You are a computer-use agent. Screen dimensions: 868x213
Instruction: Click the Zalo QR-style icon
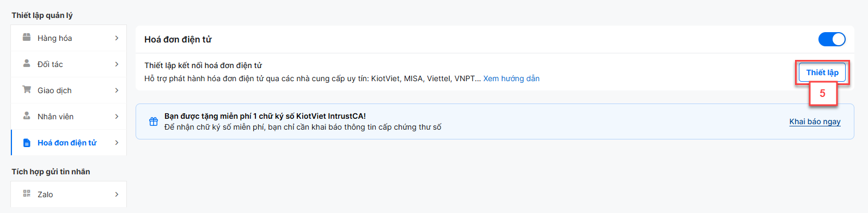coord(27,194)
